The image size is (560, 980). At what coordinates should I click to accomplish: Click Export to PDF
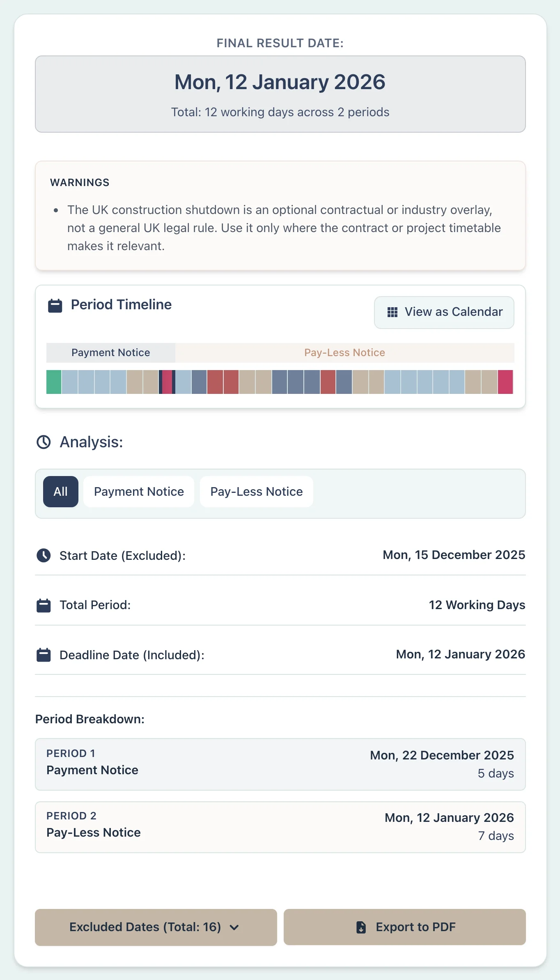(x=405, y=927)
